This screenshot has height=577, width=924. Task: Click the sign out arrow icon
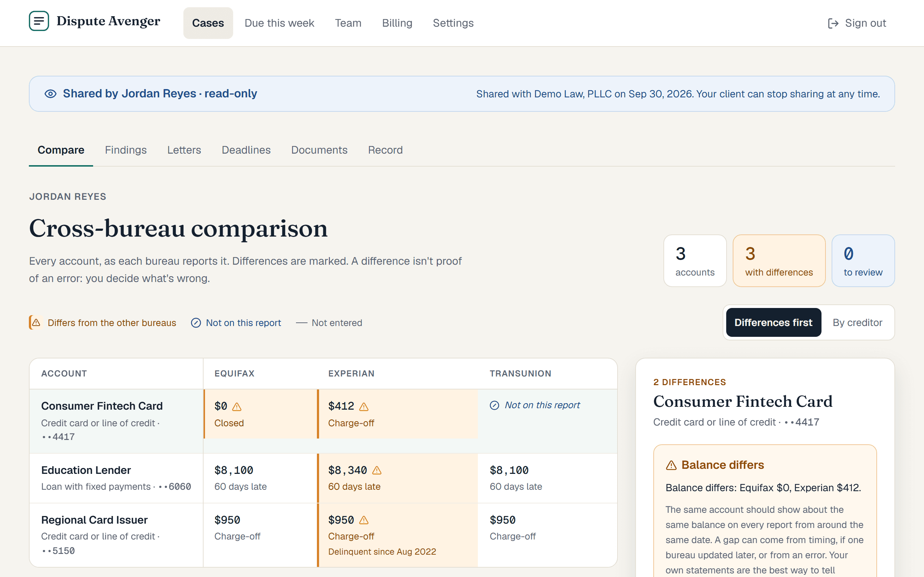(833, 23)
